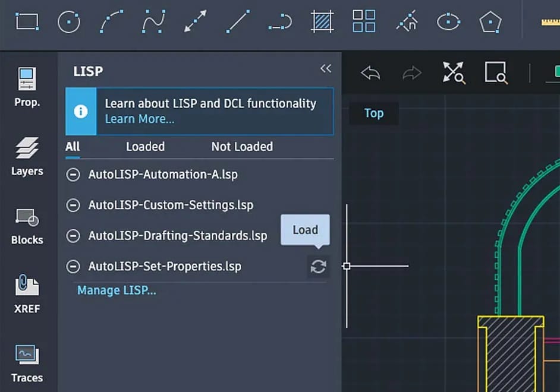Click the blue info icon in banner
The width and height of the screenshot is (560, 392).
tap(81, 111)
